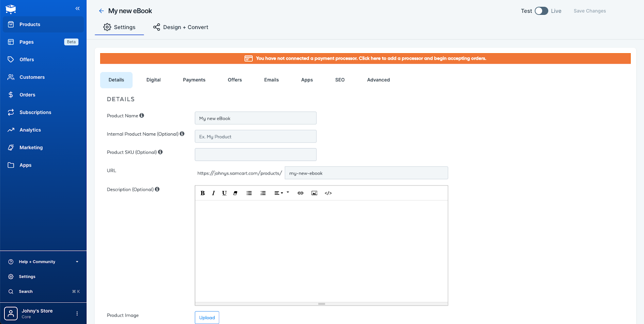The height and width of the screenshot is (324, 644).
Task: Click the Marketing sidebar icon
Action: pyautogui.click(x=11, y=147)
